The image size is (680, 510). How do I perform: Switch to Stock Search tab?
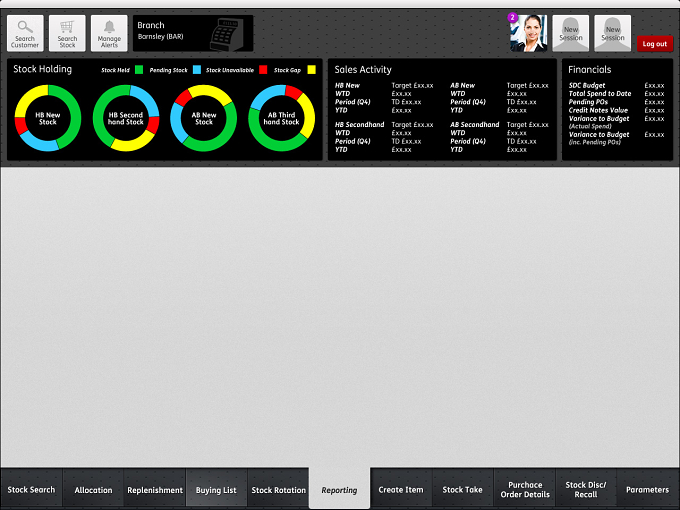click(31, 490)
